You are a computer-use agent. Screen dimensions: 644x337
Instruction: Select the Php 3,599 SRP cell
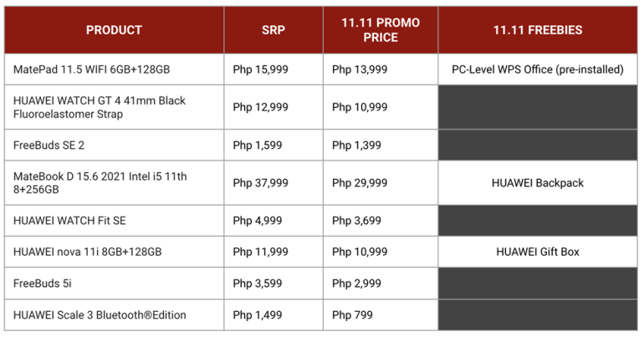[273, 283]
